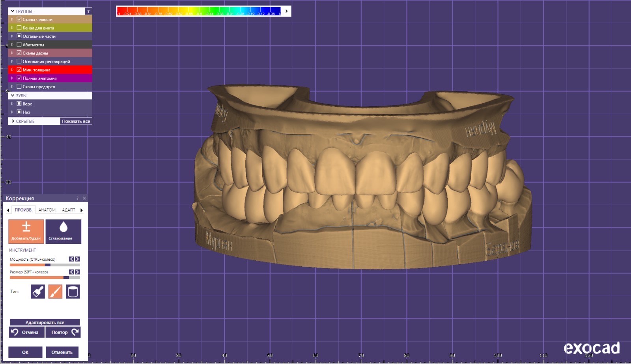The height and width of the screenshot is (364, 631).
Task: Enable the Канал для винта checkbox
Action: click(19, 28)
